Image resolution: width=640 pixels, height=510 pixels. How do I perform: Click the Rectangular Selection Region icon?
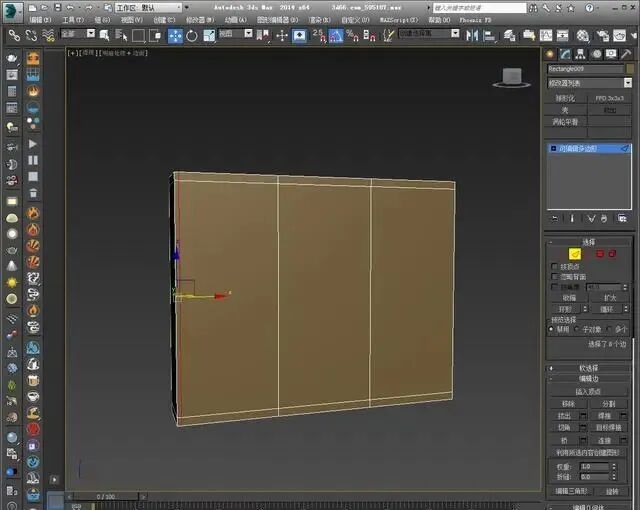click(x=138, y=36)
